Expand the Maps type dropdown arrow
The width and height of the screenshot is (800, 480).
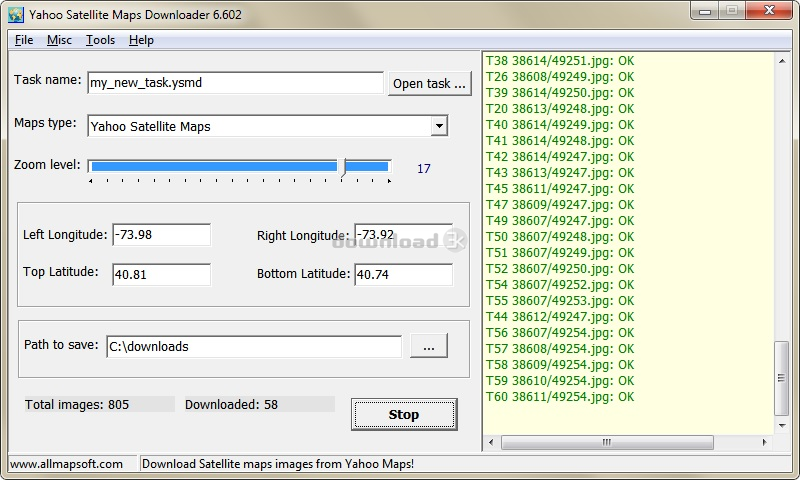439,125
